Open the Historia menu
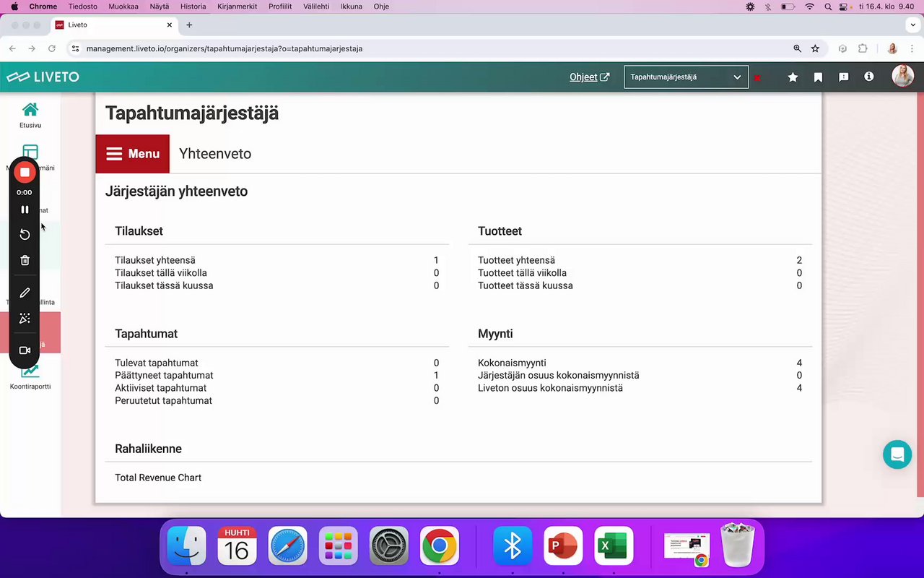 (193, 7)
